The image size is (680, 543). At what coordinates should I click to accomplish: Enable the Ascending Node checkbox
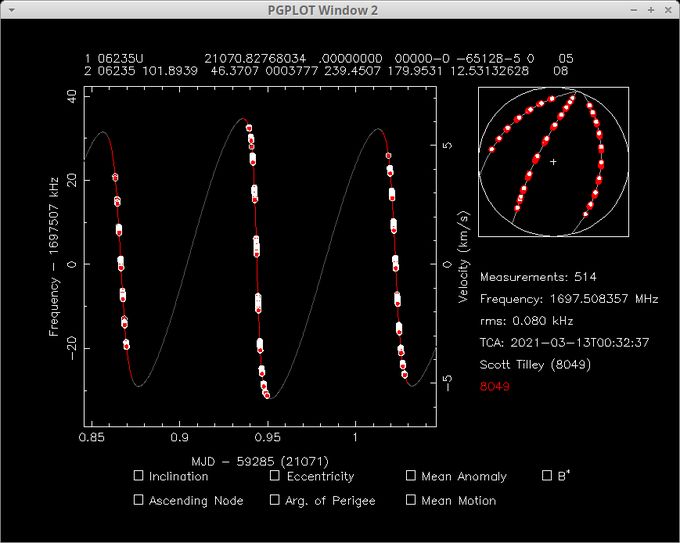(138, 500)
